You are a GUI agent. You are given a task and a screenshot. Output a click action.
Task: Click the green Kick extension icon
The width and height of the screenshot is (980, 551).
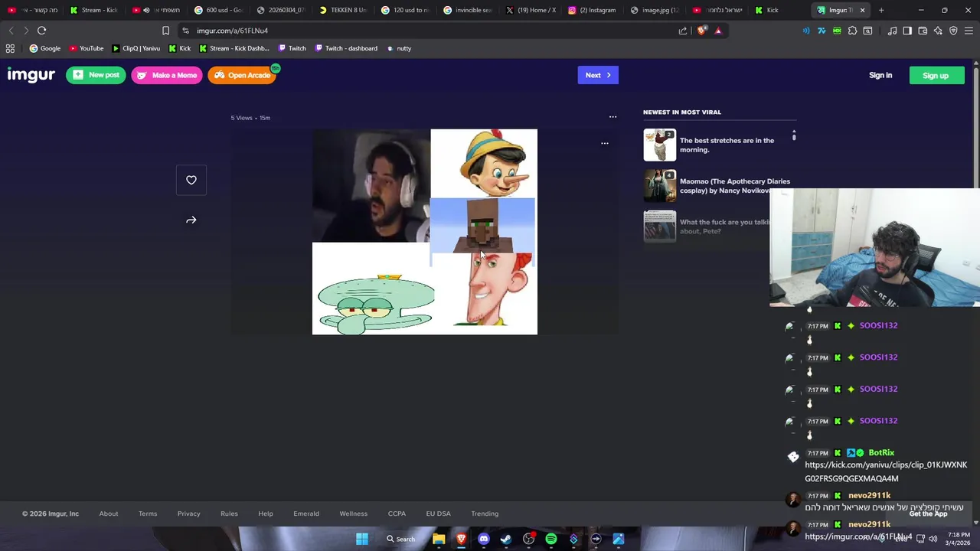[837, 31]
